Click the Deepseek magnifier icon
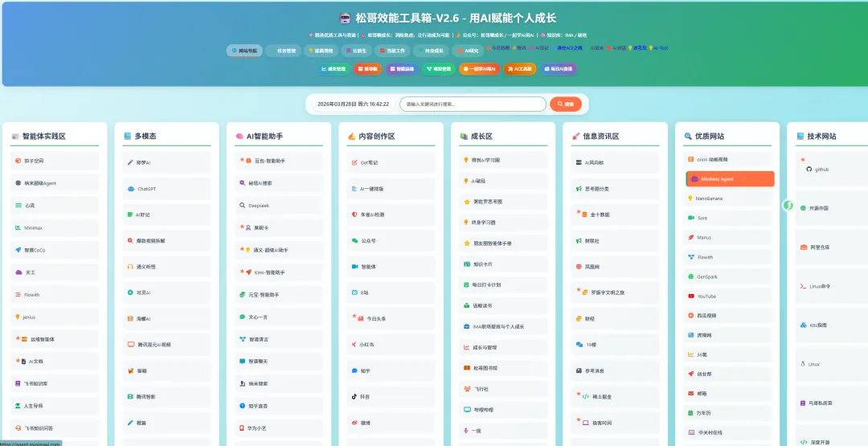Viewport: 868px width, 446px height. pos(242,205)
